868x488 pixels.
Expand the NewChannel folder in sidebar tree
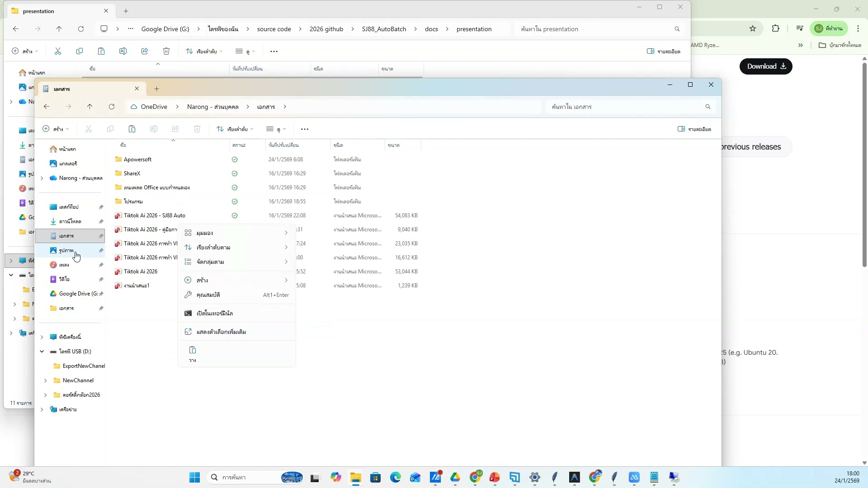coord(46,380)
